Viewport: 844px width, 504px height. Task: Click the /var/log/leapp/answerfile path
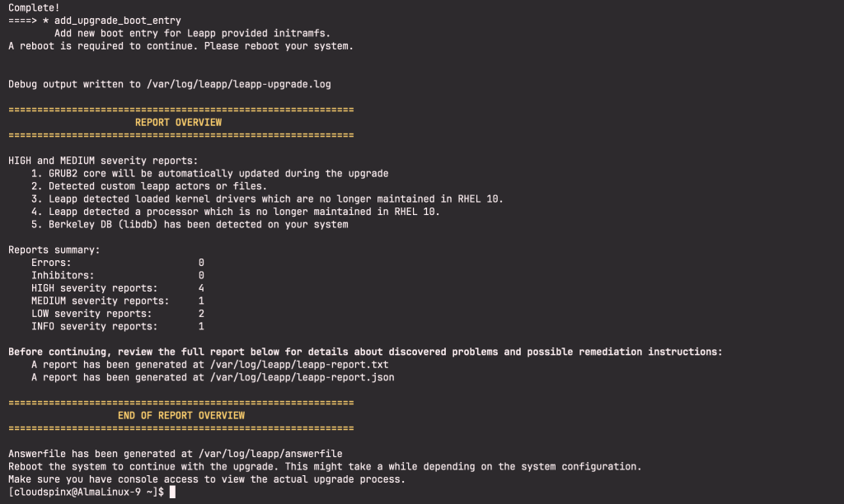[x=270, y=454]
